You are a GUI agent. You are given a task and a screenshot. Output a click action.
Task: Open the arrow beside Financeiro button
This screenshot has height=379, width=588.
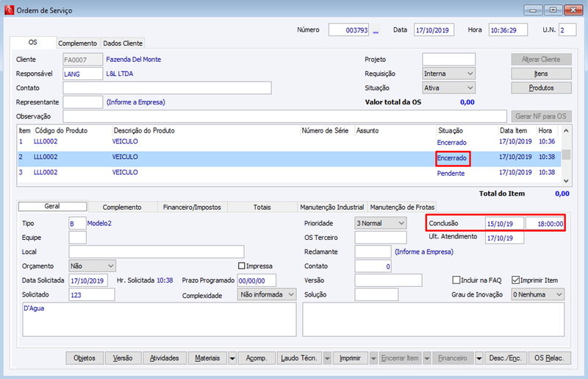click(479, 358)
